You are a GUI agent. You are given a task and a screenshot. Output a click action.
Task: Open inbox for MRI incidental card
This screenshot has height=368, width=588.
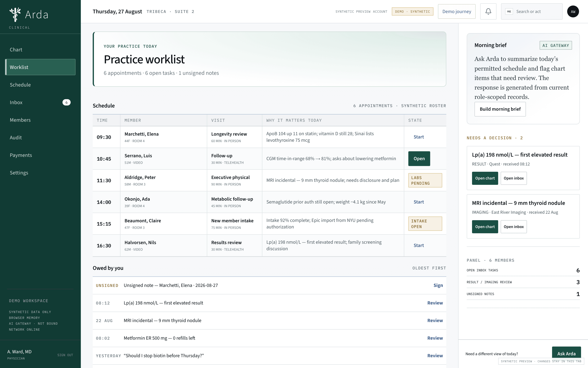click(x=514, y=227)
